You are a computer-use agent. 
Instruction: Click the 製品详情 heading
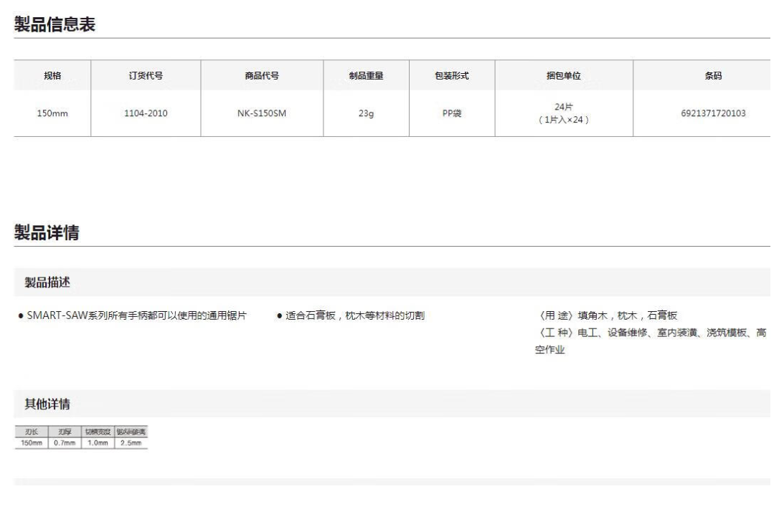(47, 232)
